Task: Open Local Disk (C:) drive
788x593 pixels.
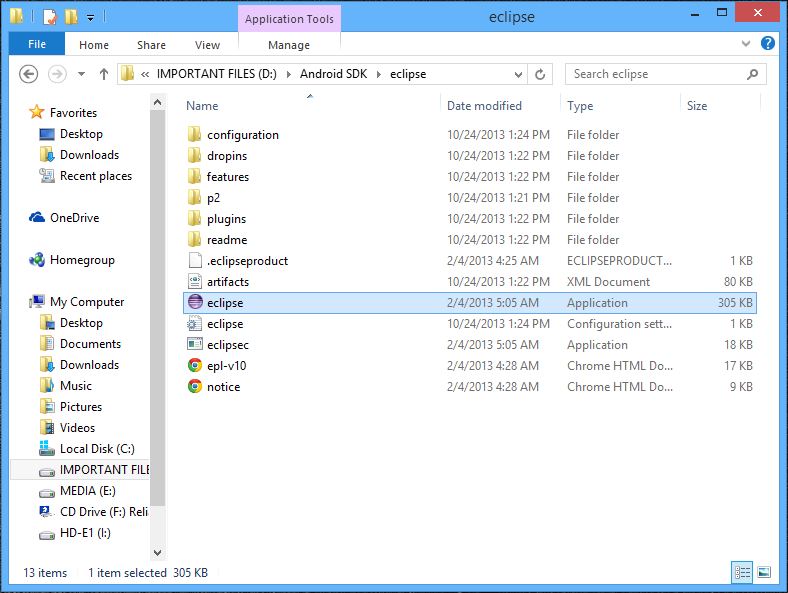Action: pos(97,449)
